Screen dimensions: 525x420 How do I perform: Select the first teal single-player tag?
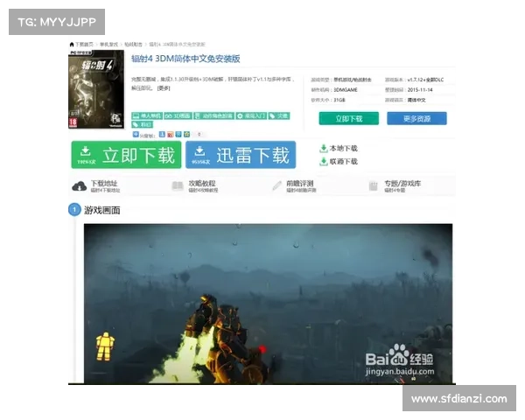point(147,115)
